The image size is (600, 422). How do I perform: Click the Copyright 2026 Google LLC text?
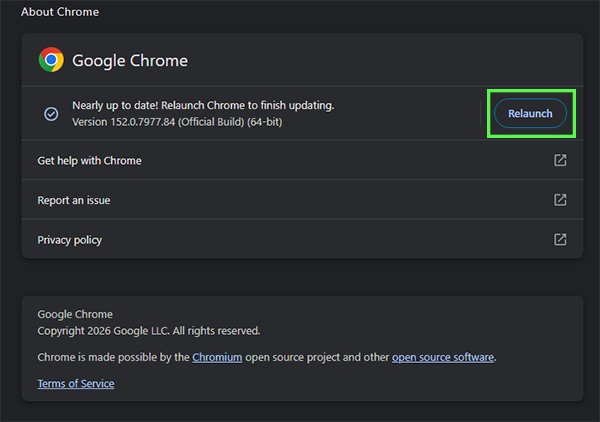pos(149,331)
